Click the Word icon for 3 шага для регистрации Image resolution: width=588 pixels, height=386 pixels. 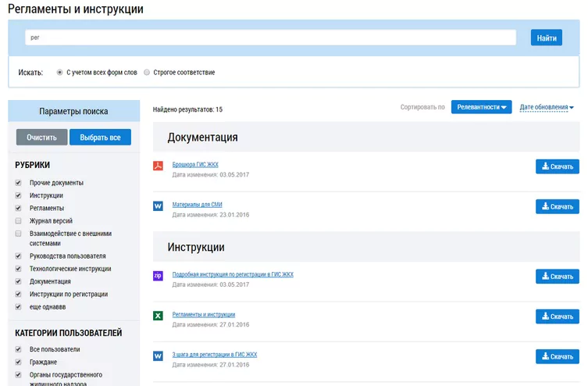click(158, 356)
